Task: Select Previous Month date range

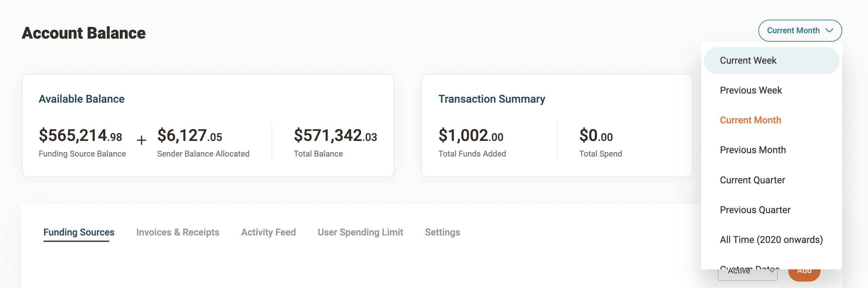Action: (753, 150)
